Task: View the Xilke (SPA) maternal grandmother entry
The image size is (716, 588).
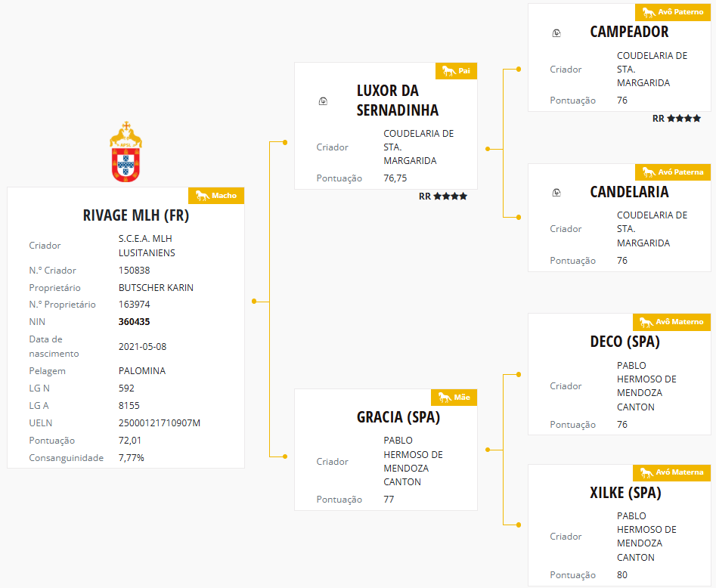Action: pos(625,493)
